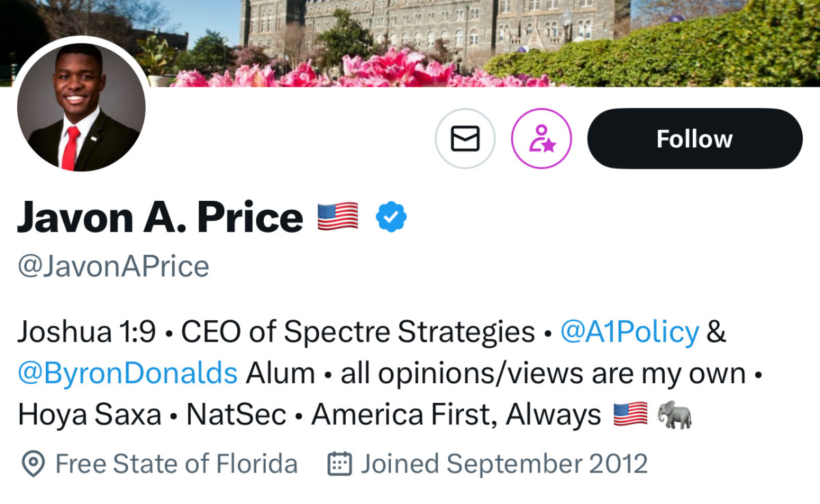Click the flag emoji ending the bio

tap(630, 415)
